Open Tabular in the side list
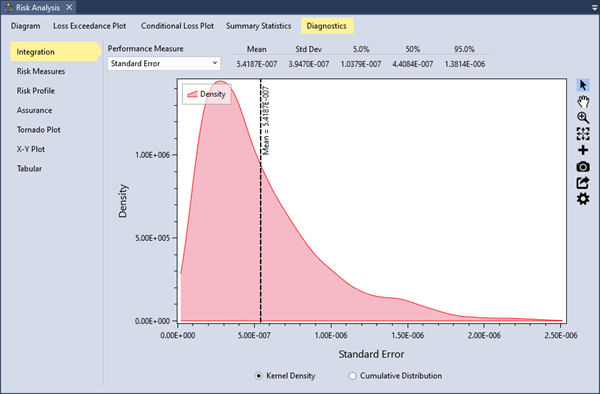This screenshot has width=600, height=394. tap(29, 169)
